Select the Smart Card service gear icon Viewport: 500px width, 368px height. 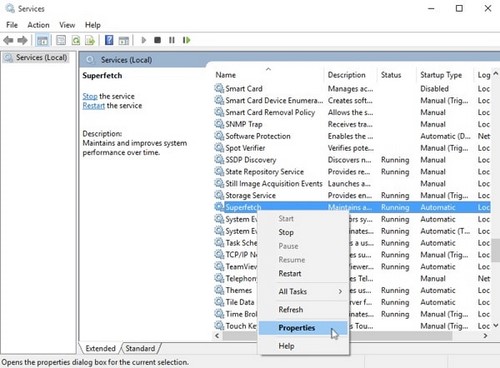click(x=219, y=88)
